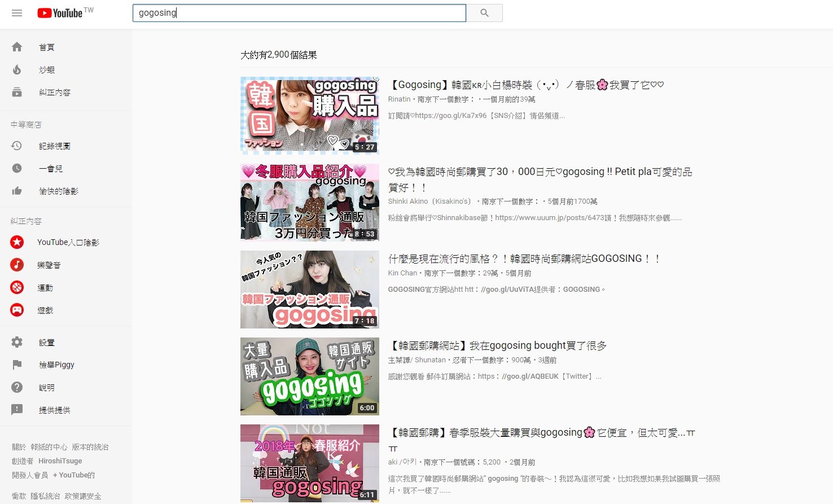Viewport: 833px width, 504px height.
Task: Open the 7:18 韓国ファッション通販 thumbnail
Action: tap(310, 290)
